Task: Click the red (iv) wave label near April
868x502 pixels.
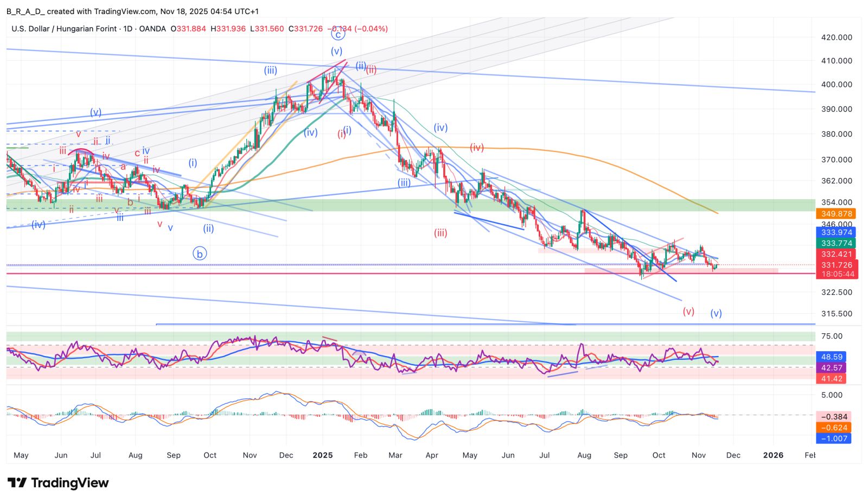Action: click(477, 148)
